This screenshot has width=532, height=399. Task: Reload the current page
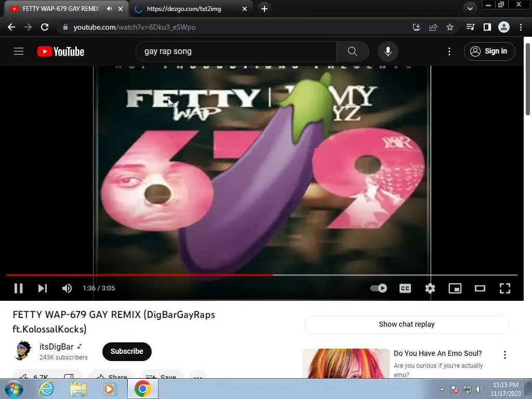click(45, 27)
